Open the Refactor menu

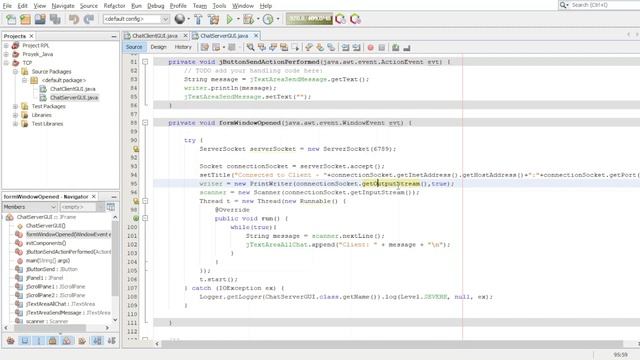(x=114, y=6)
